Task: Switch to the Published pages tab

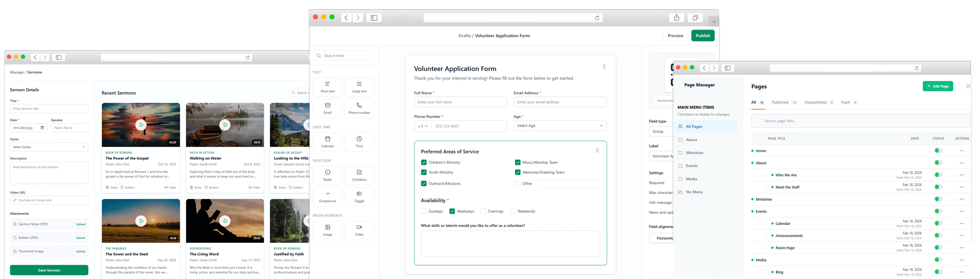Action: coord(784,103)
